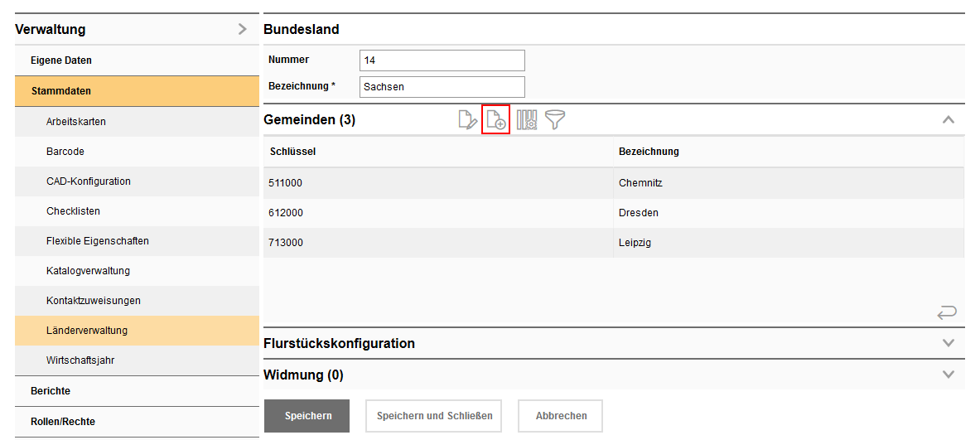Focus the Bezeichnung text field
This screenshot has width=980, height=440.
(442, 87)
